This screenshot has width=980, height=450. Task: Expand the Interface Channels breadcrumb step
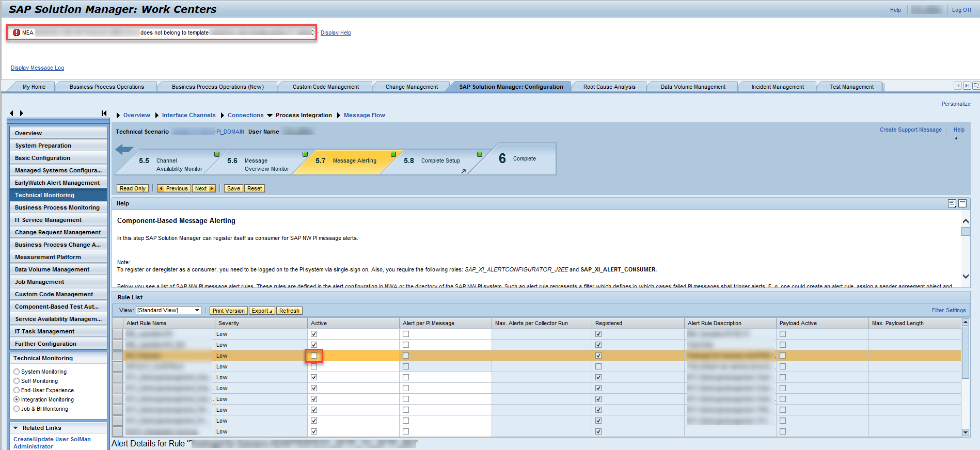(157, 116)
